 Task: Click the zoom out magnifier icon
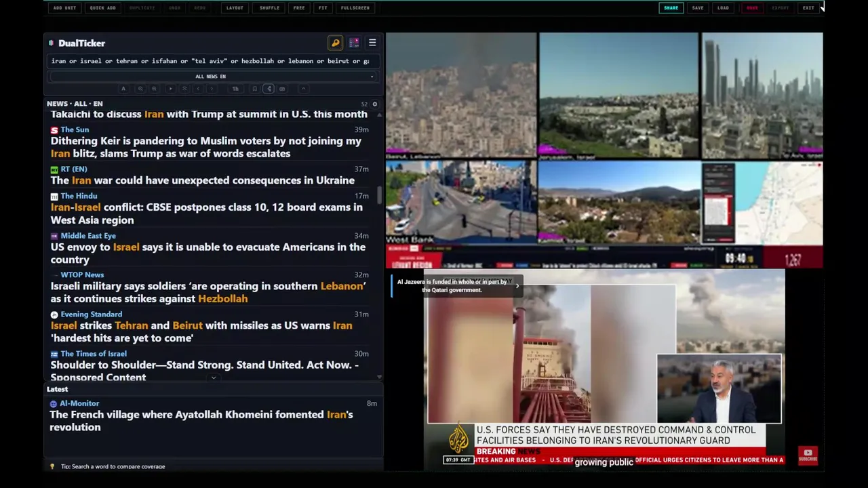(140, 89)
